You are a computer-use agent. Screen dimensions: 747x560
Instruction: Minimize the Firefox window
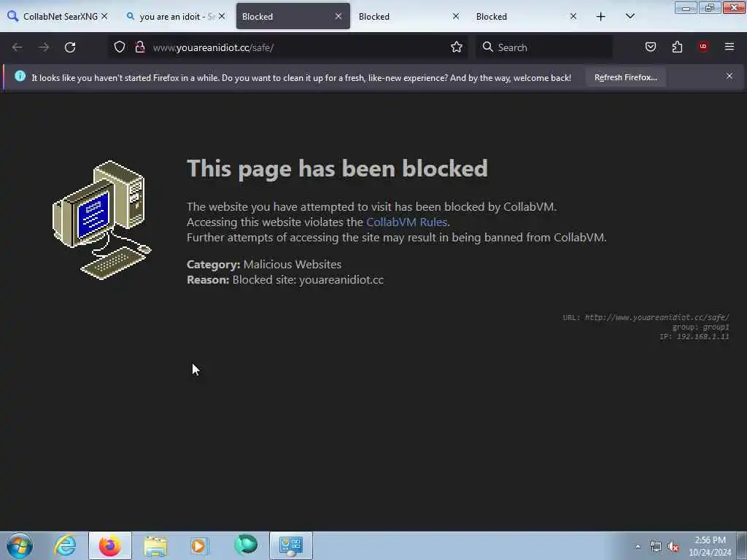click(x=686, y=7)
